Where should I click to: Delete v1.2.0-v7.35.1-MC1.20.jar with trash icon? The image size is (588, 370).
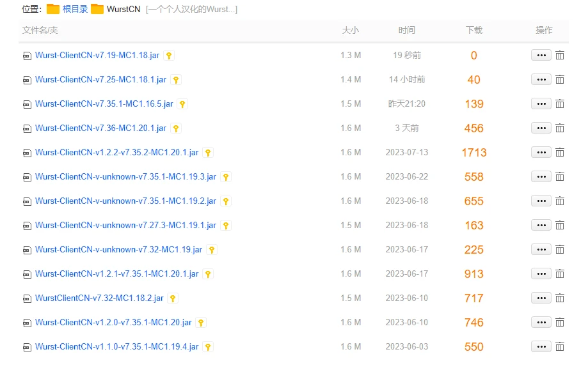click(x=560, y=323)
